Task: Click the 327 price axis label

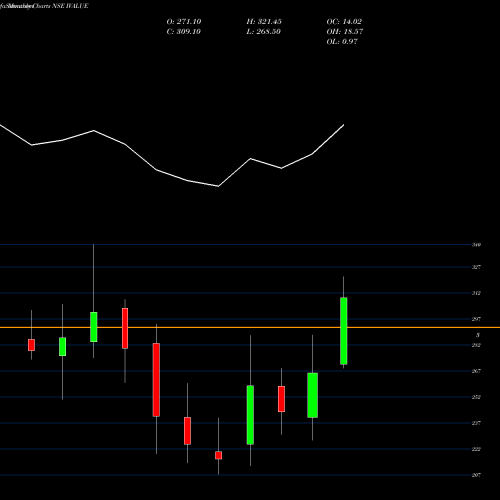Action: click(476, 267)
